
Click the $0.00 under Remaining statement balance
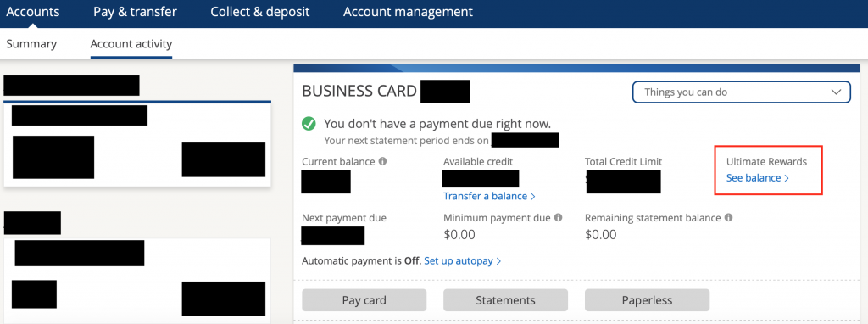click(x=601, y=235)
